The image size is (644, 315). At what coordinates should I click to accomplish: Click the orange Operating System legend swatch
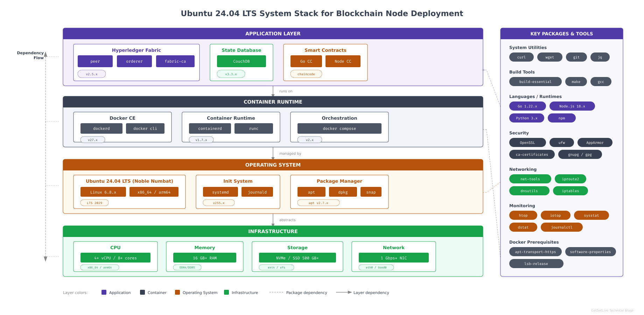(177, 292)
